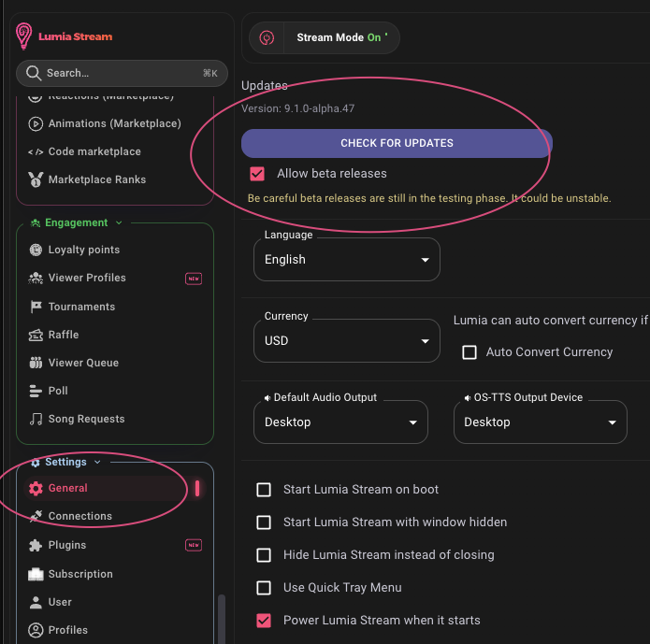Click the Viewer Queue people icon
Screen dimensions: 650x644
pos(36,363)
